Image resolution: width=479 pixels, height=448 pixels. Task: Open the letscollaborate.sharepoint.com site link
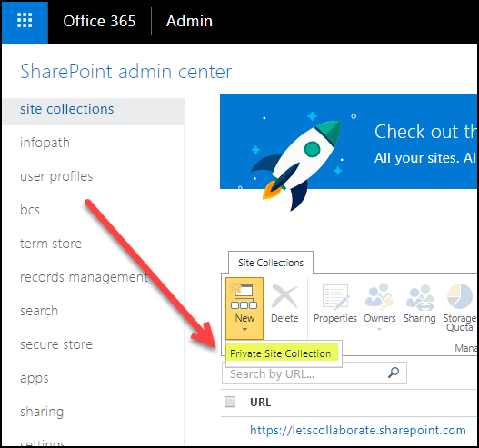tap(358, 431)
